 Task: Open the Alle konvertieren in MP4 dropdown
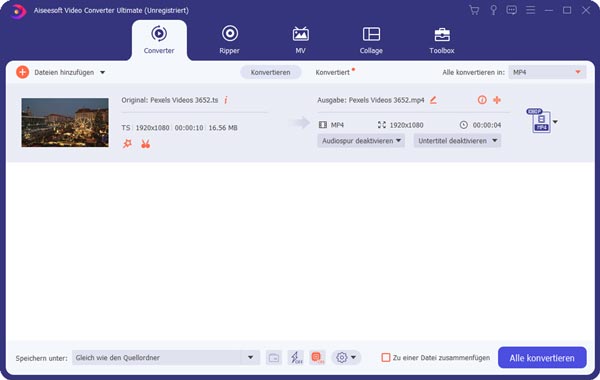point(547,72)
